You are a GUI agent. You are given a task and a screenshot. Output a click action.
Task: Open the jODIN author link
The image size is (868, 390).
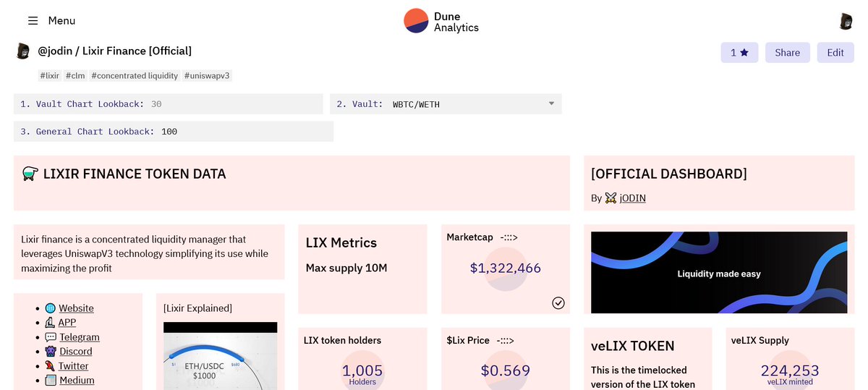point(632,198)
